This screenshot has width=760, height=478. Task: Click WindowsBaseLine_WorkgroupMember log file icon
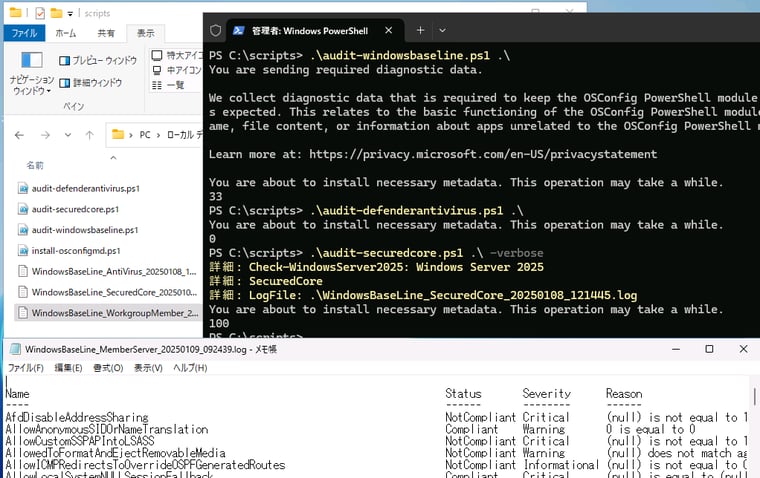23,313
